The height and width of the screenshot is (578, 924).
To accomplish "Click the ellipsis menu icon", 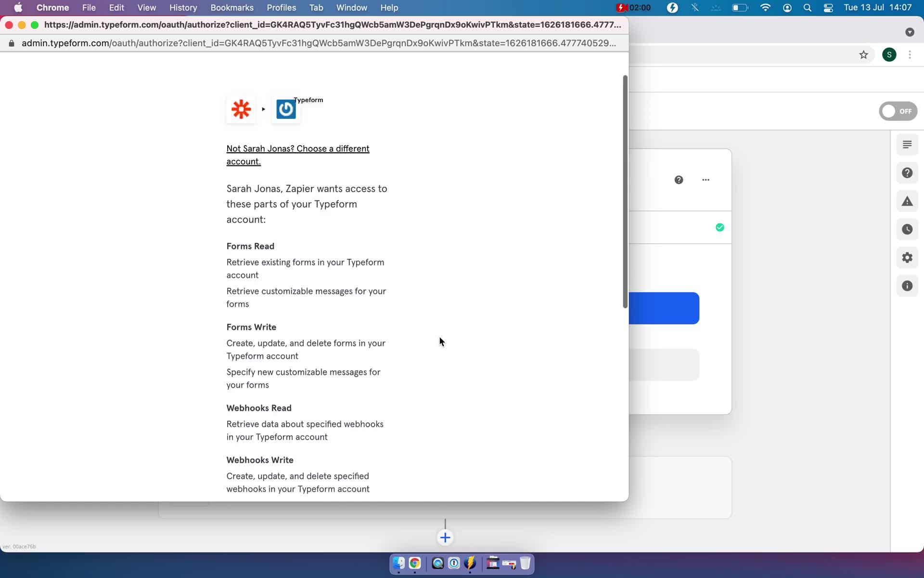I will [706, 180].
